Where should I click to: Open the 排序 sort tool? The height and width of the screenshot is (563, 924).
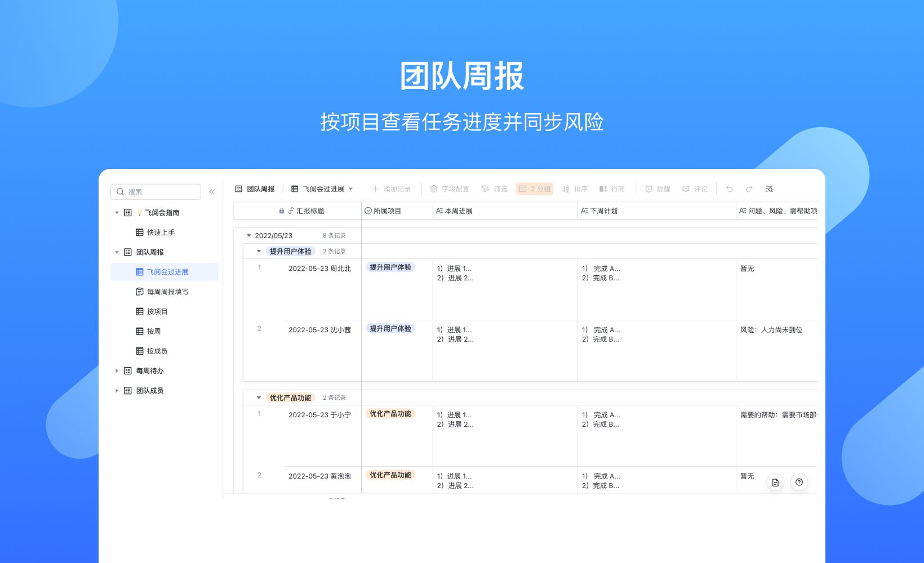575,189
